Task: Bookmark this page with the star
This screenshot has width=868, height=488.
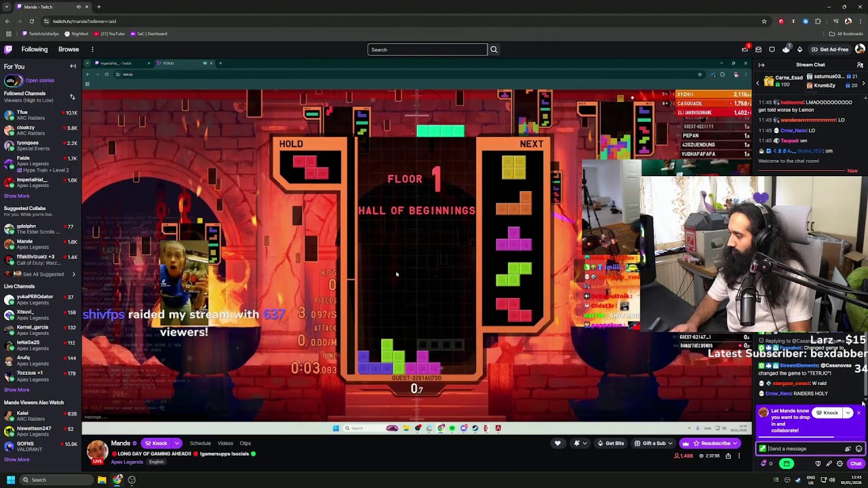Action: coord(764,21)
